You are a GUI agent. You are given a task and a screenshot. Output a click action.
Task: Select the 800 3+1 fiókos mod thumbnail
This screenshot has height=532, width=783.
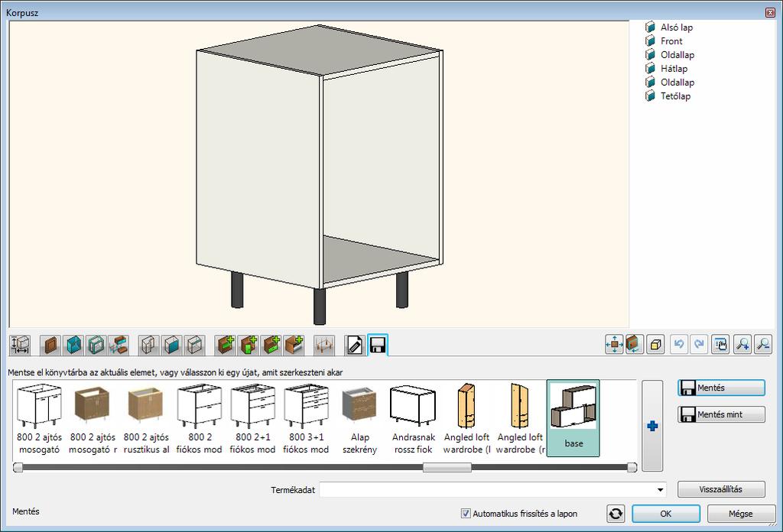306,419
